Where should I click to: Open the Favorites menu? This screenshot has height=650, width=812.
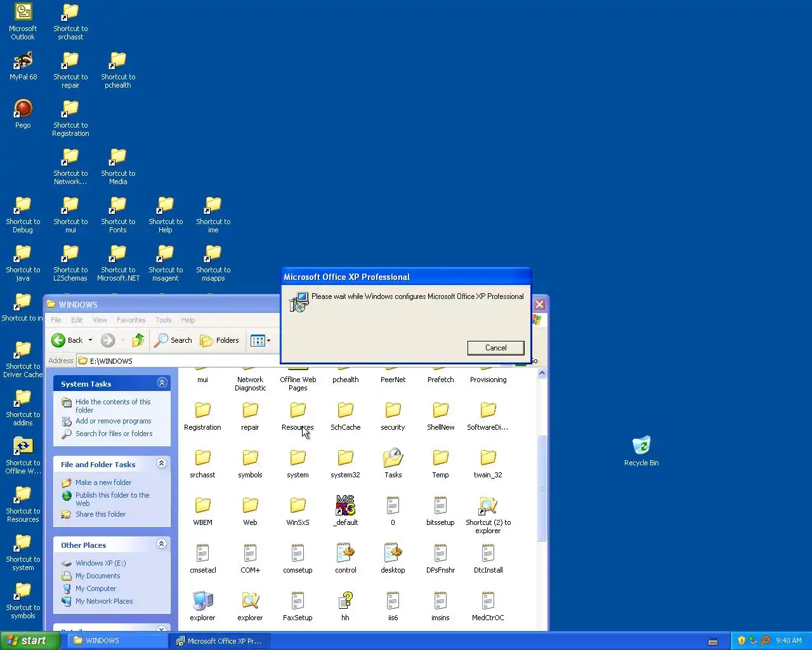[x=131, y=320]
